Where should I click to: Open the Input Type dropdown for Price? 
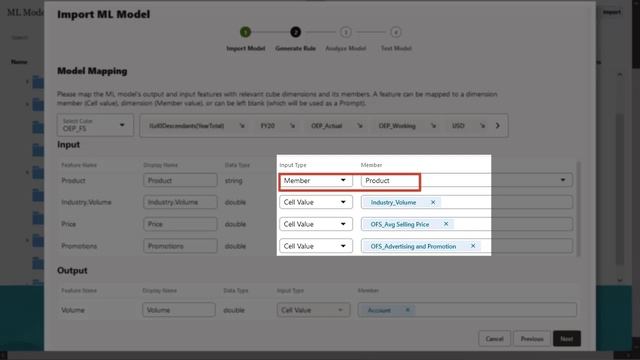[315, 224]
